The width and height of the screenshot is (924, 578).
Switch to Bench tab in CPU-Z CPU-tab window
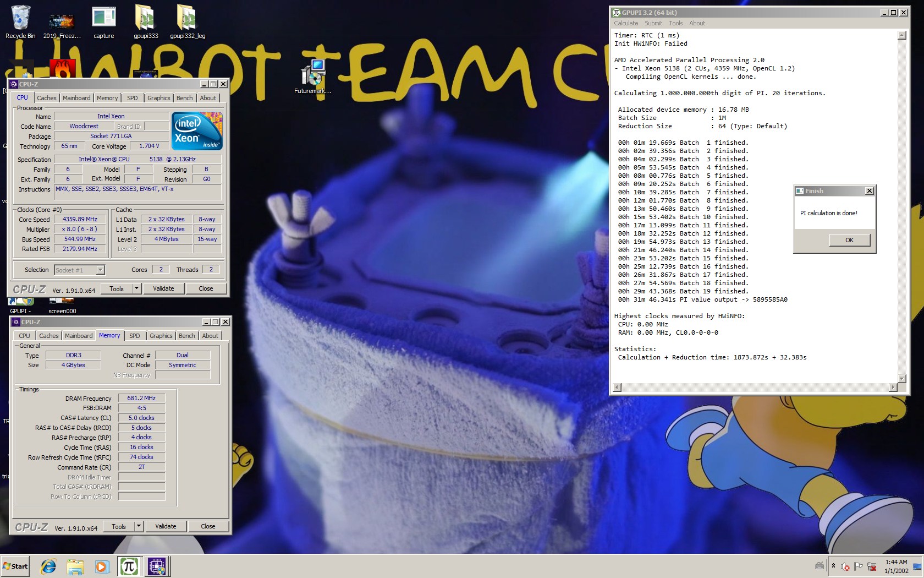click(185, 98)
